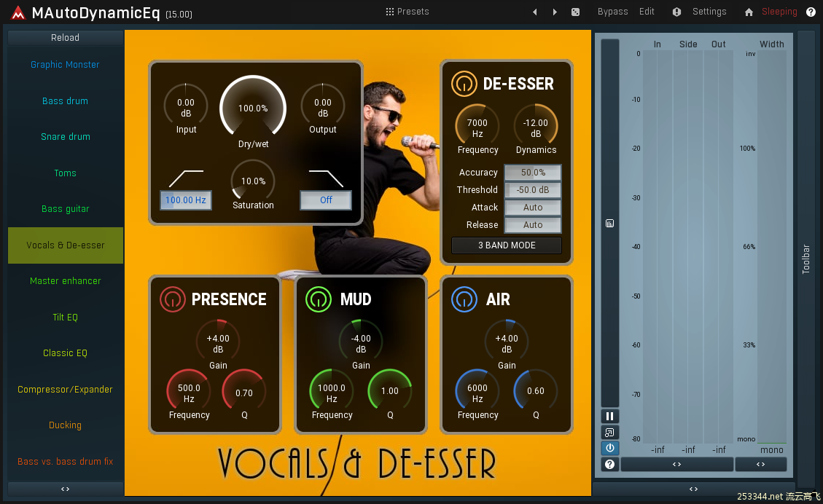Click the Release Auto slider field

click(533, 224)
